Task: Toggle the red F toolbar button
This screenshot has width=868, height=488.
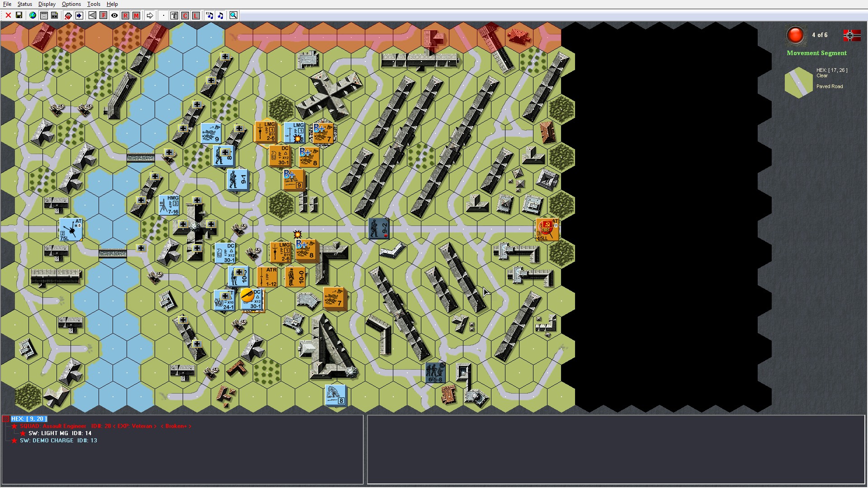Action: pyautogui.click(x=104, y=15)
